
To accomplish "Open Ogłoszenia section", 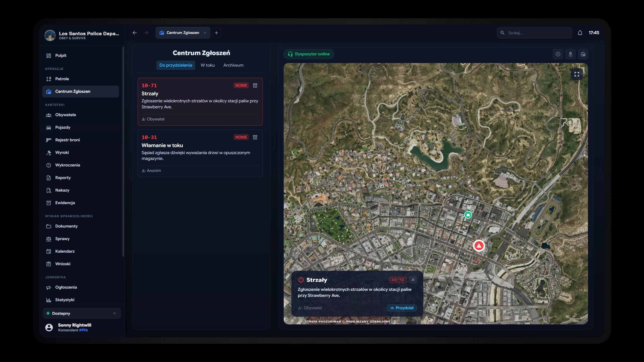I will tap(80, 287).
